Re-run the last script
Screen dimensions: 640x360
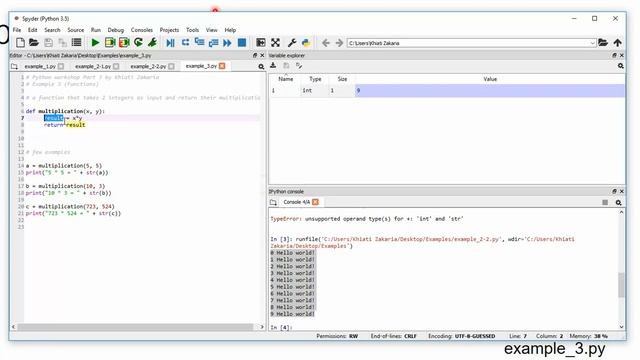(138, 42)
